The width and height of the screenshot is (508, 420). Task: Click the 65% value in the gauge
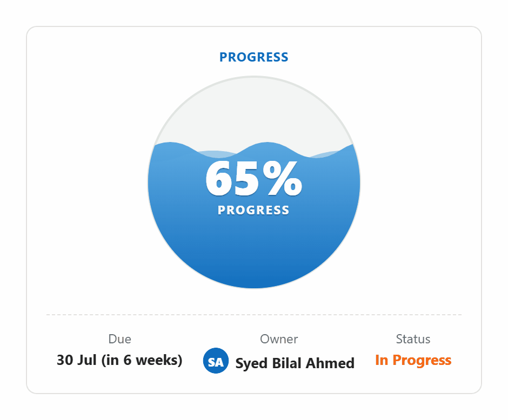253,179
